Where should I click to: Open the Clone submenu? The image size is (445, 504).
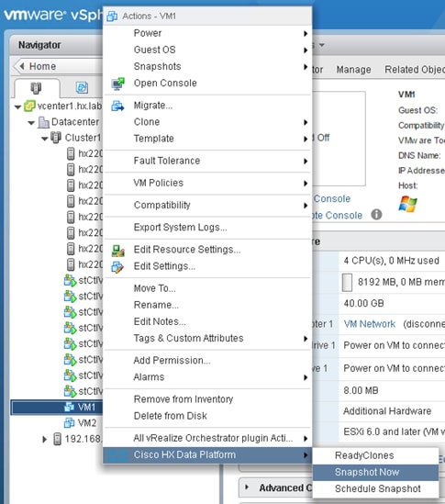tap(207, 122)
